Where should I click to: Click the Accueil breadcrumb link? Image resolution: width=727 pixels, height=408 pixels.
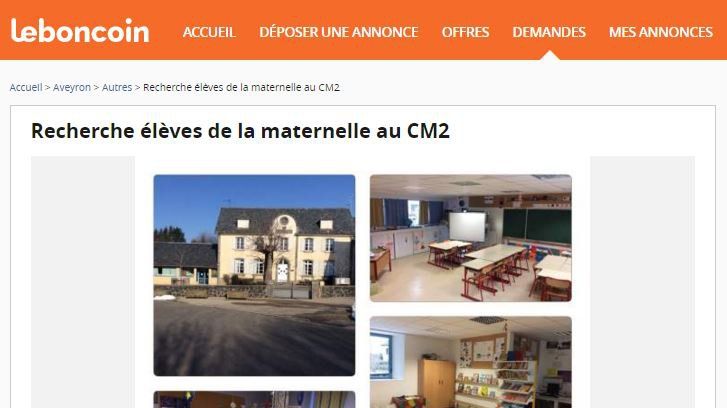pyautogui.click(x=26, y=87)
